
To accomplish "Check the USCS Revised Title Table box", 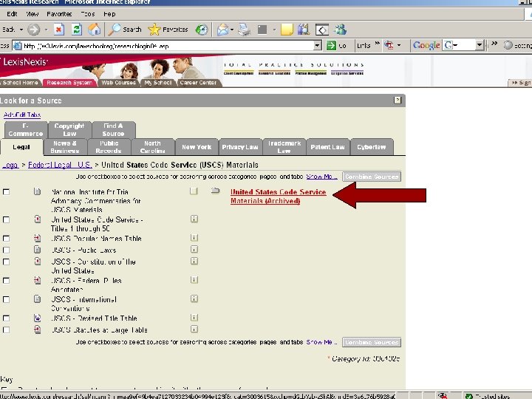I will (6, 318).
